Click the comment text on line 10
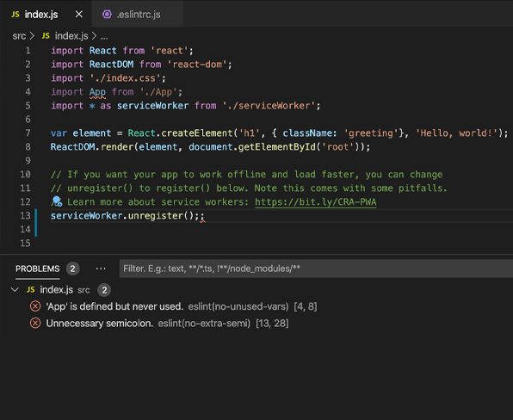Screen dimensions: 513x420 pyautogui.click(x=246, y=175)
